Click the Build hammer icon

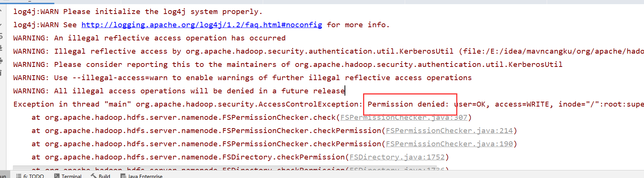(x=94, y=176)
